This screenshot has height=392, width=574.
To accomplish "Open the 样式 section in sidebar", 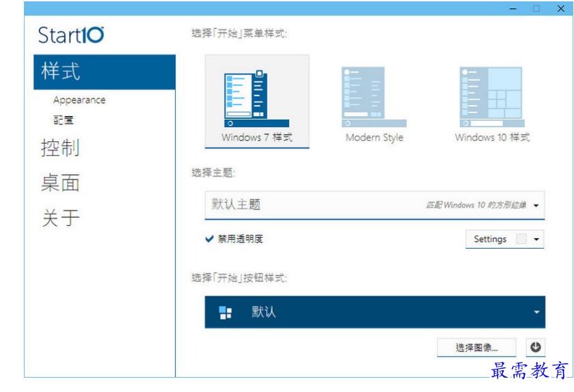I will pyautogui.click(x=105, y=72).
